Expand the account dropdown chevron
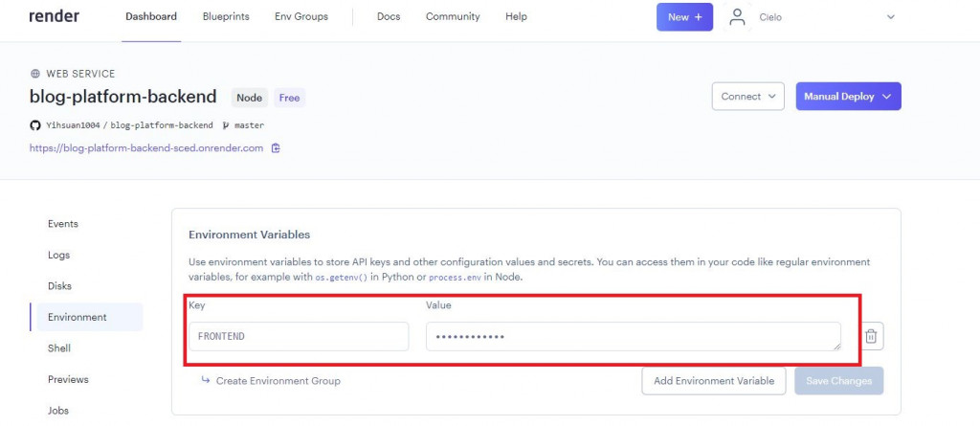Image resolution: width=980 pixels, height=426 pixels. [891, 17]
